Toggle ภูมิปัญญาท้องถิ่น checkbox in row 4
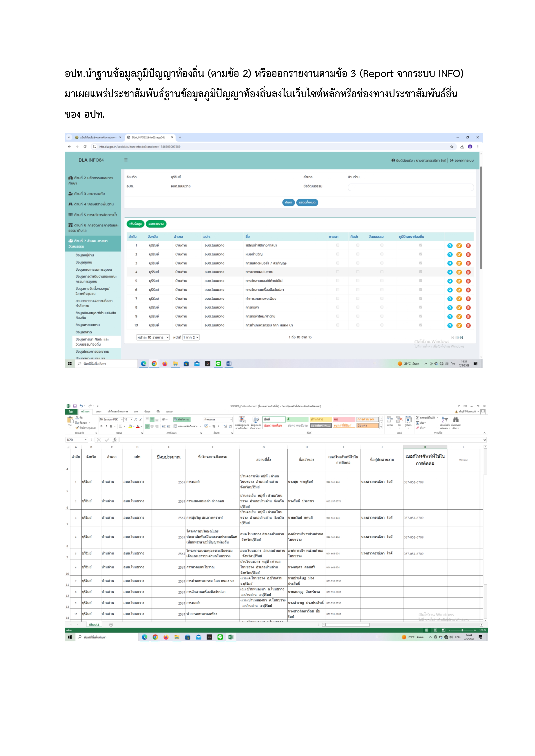535x756 pixels. 421,272
